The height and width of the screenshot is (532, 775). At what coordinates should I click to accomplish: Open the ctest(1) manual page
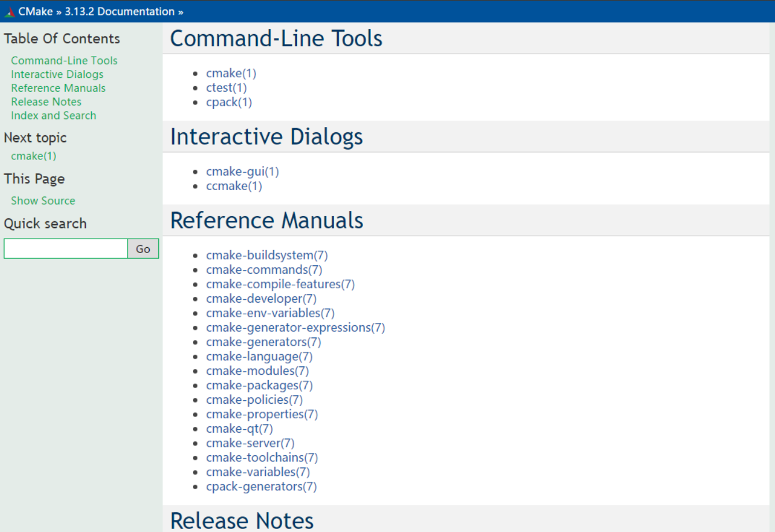point(226,87)
